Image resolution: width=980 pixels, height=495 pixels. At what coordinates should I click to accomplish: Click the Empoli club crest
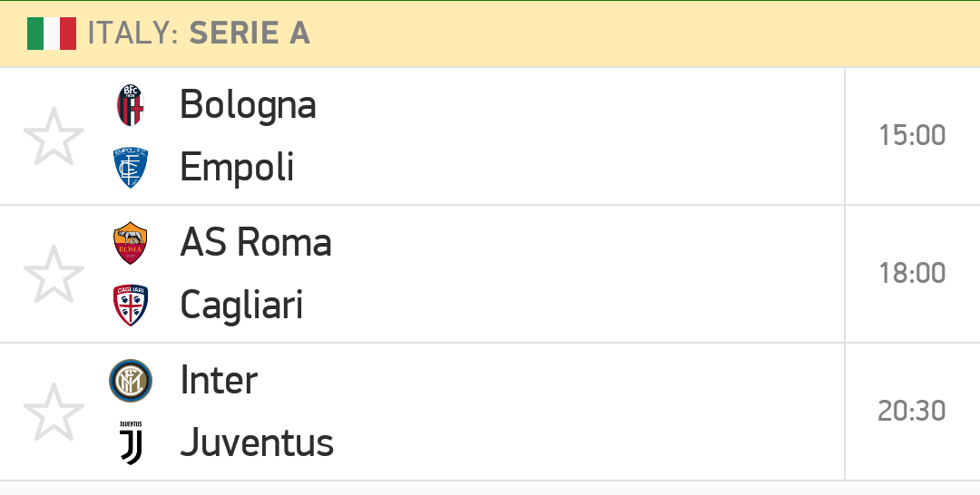pos(131,168)
